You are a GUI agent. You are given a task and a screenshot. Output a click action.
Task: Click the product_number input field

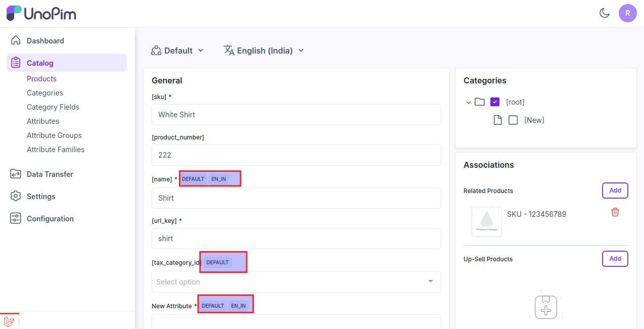(296, 155)
